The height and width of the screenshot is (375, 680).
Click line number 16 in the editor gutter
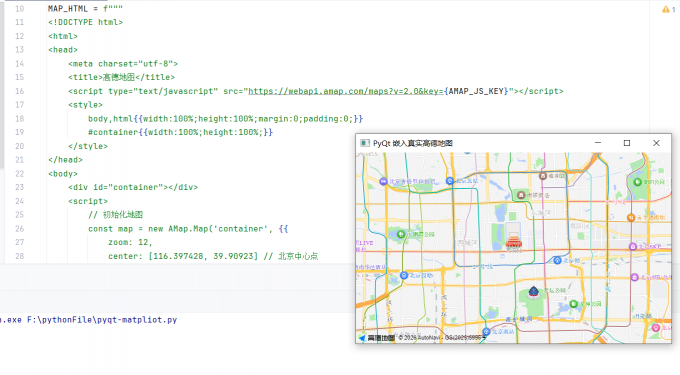pyautogui.click(x=20, y=91)
